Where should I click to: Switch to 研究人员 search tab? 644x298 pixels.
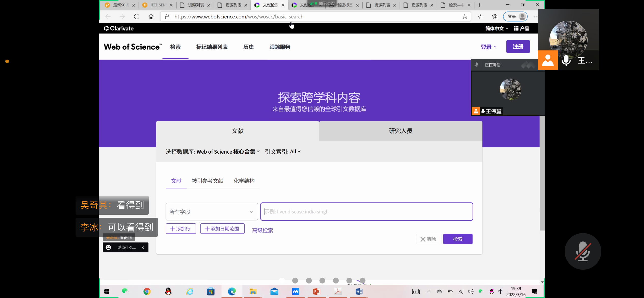pyautogui.click(x=401, y=131)
